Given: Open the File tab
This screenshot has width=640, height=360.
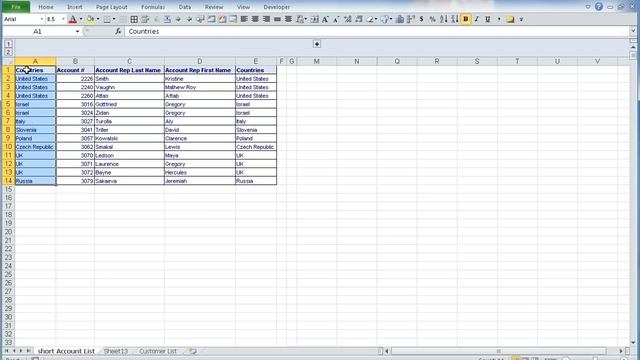Looking at the screenshot, I should click(x=16, y=7).
